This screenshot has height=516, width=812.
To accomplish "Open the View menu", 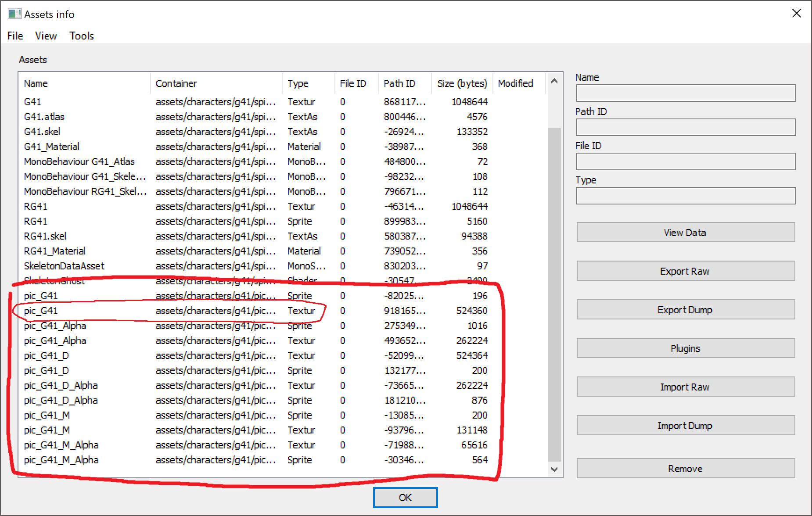I will click(x=46, y=36).
